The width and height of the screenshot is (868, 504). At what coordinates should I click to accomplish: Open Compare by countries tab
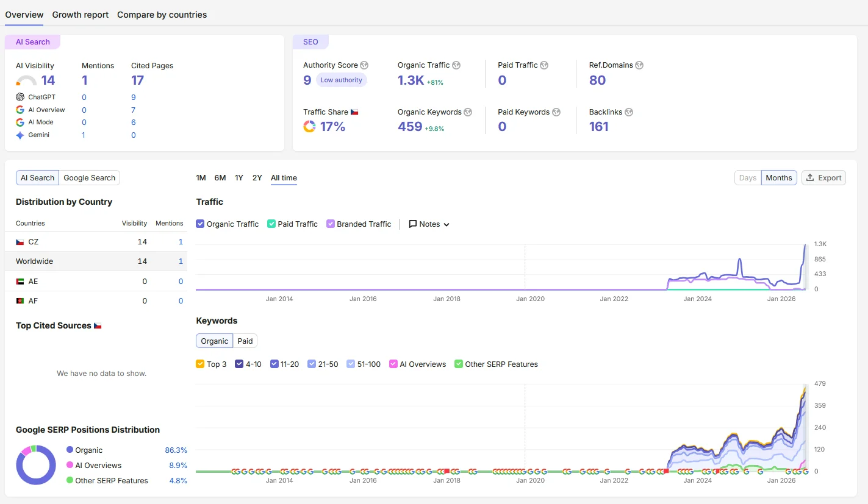pos(162,15)
